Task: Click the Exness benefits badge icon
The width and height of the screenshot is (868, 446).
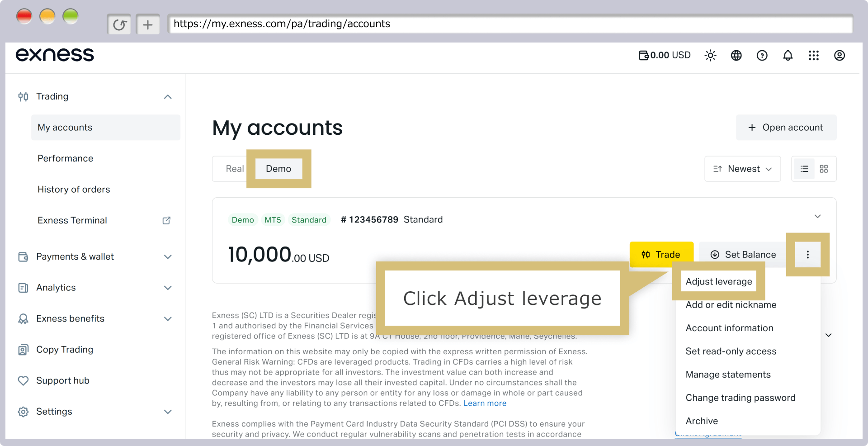Action: point(23,319)
